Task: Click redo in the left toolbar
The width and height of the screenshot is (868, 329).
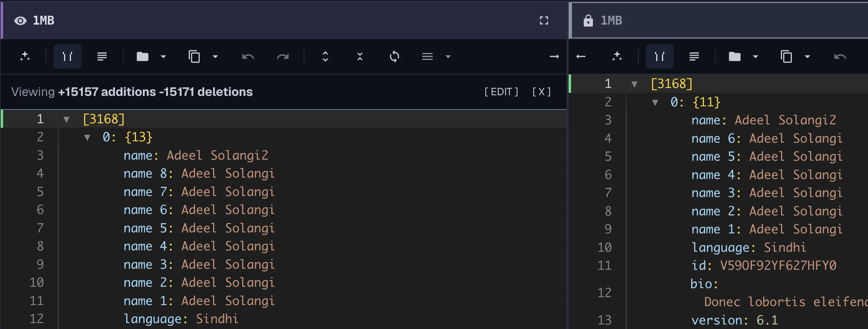Action: [x=283, y=56]
